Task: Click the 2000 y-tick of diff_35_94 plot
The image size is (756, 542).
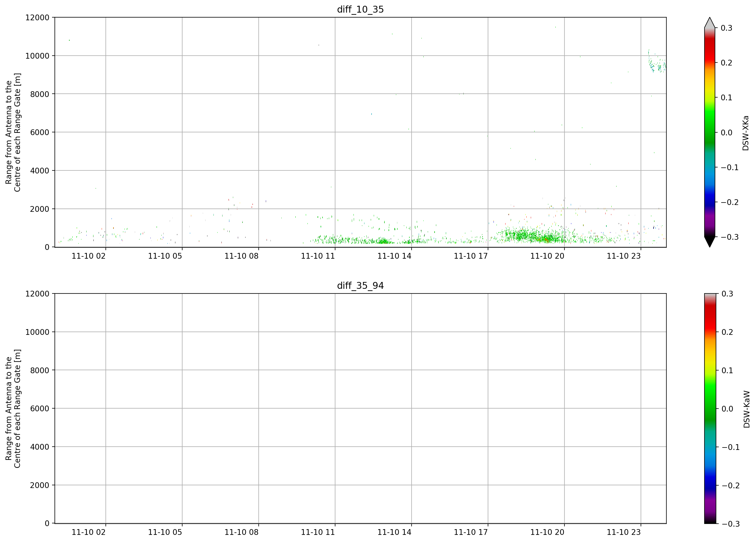Action: [40, 485]
